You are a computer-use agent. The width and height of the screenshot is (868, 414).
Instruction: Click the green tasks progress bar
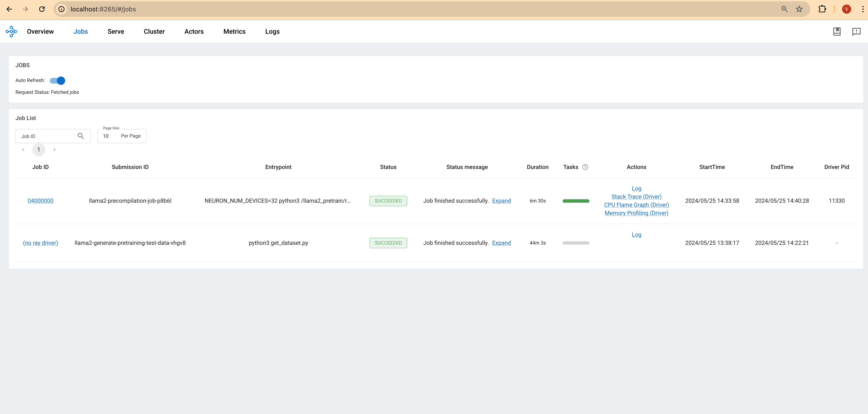576,201
